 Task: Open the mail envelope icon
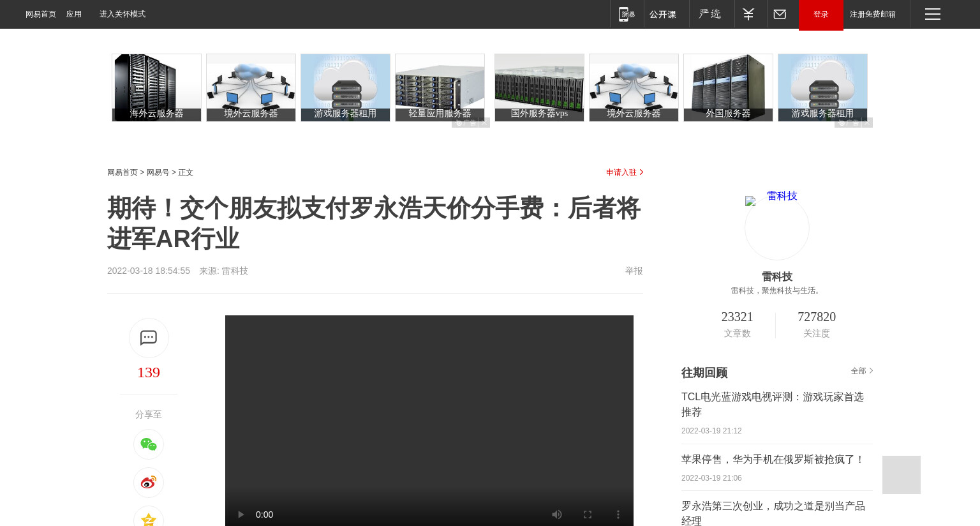coord(780,14)
